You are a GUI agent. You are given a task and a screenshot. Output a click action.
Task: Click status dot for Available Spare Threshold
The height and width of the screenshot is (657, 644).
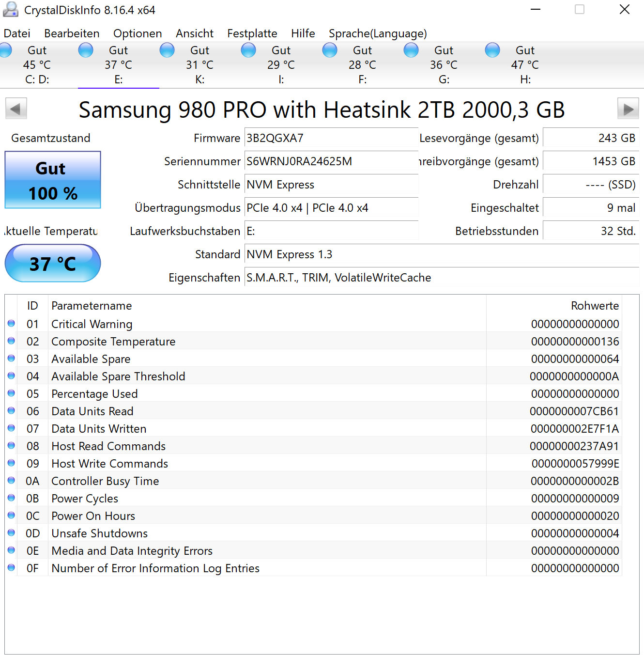pyautogui.click(x=11, y=375)
